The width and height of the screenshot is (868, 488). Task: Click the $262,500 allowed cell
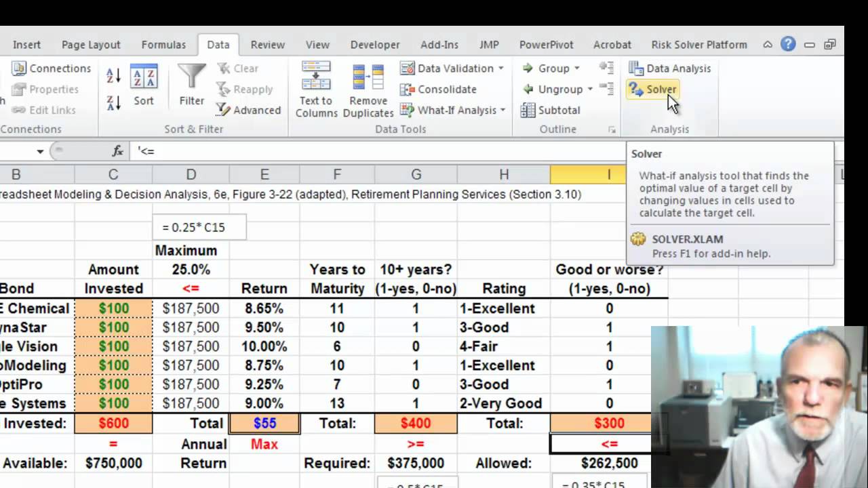pyautogui.click(x=609, y=463)
